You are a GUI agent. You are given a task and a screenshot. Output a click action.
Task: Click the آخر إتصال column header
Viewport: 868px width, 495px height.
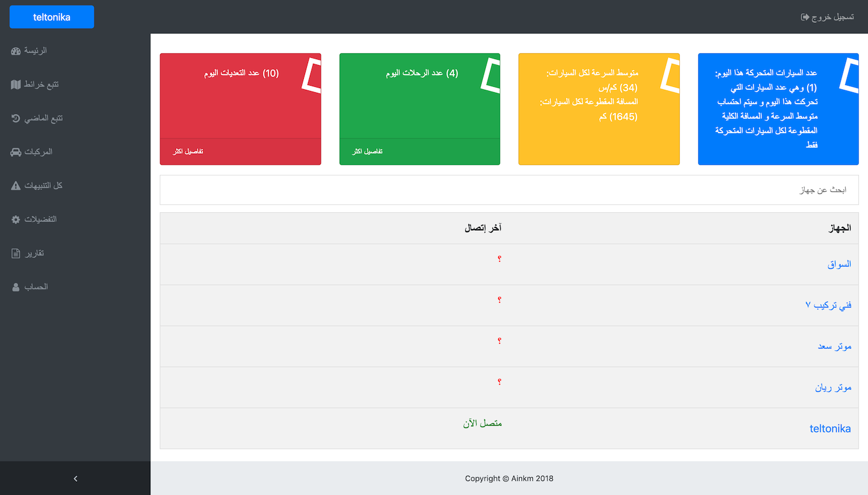(483, 228)
